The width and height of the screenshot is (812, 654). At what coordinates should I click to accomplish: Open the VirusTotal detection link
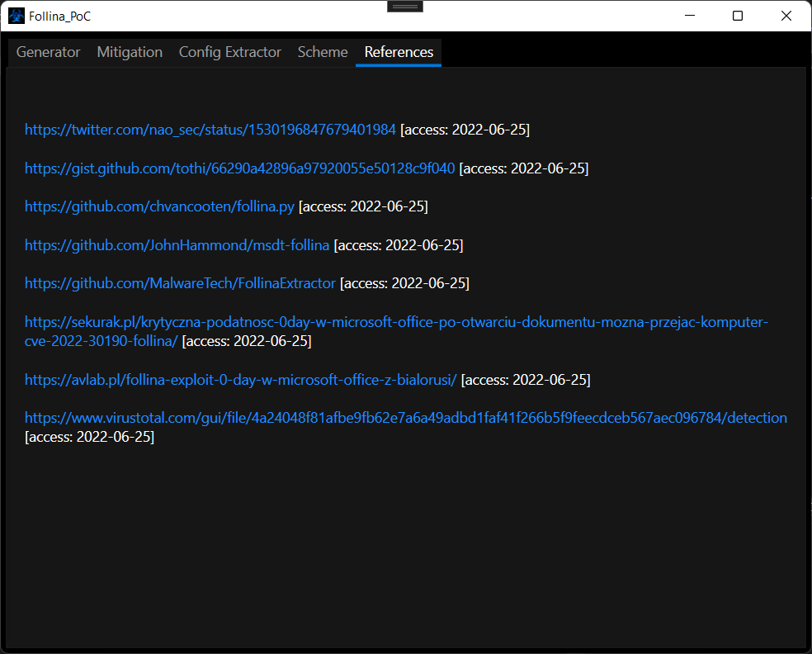click(x=406, y=418)
